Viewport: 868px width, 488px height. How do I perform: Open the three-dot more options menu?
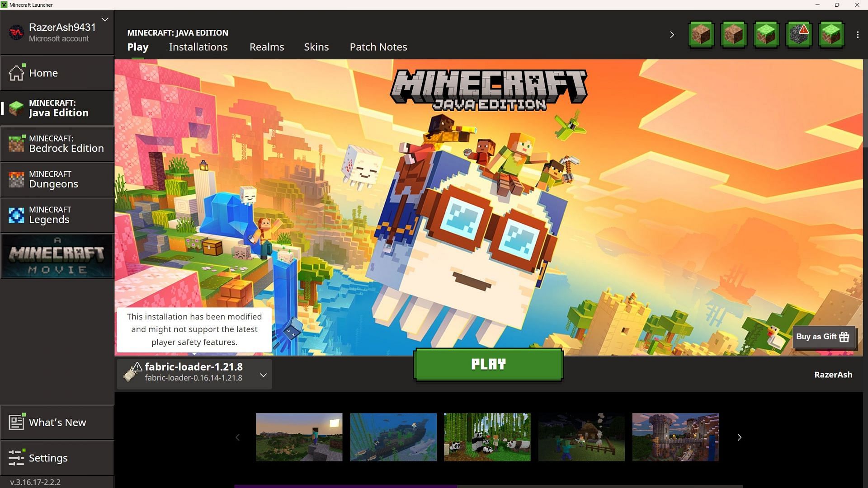pos(858,35)
